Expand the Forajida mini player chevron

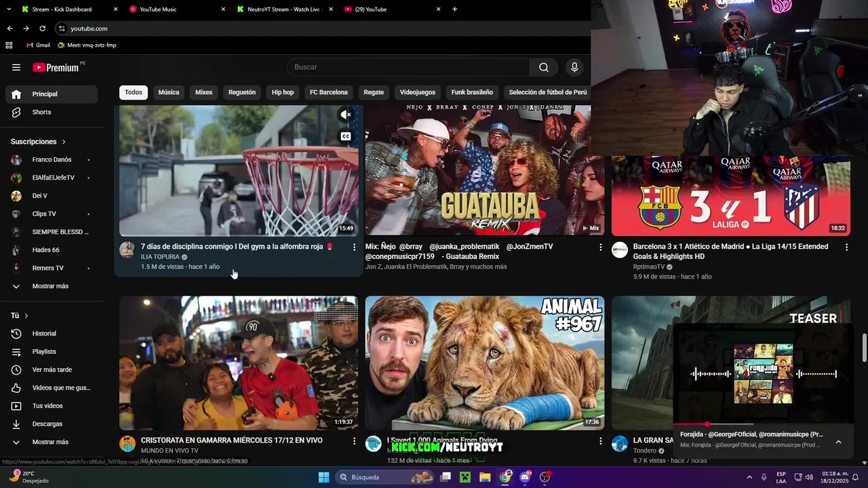coord(838,442)
